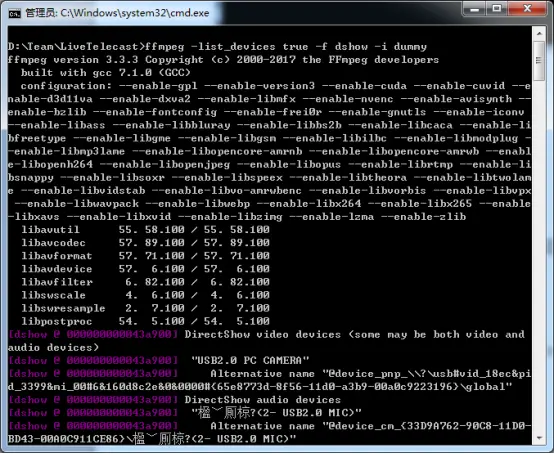554x454 pixels.
Task: Click camera 'Alternative name' text
Action: pos(263,373)
